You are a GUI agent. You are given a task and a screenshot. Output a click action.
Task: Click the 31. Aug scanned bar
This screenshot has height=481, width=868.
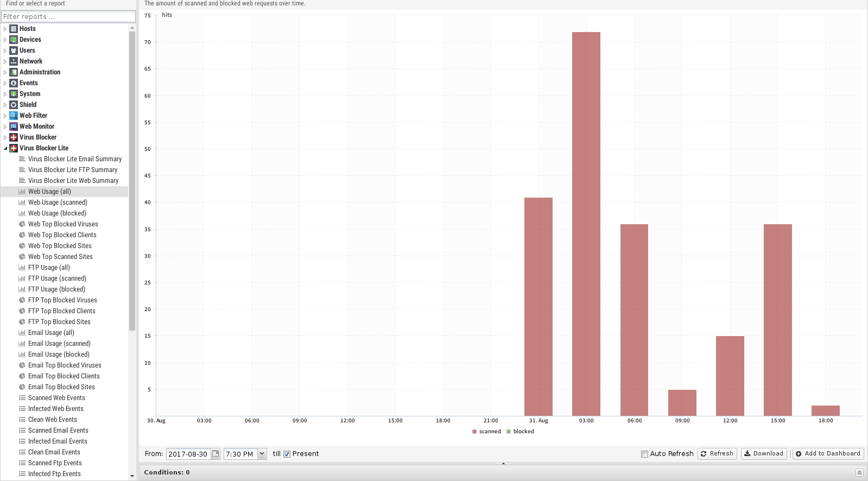(x=538, y=307)
